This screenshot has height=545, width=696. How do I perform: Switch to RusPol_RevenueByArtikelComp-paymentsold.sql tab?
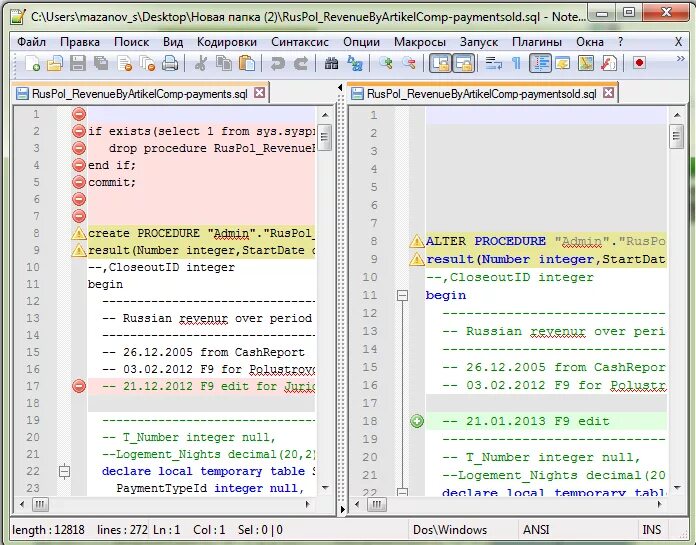(x=481, y=94)
